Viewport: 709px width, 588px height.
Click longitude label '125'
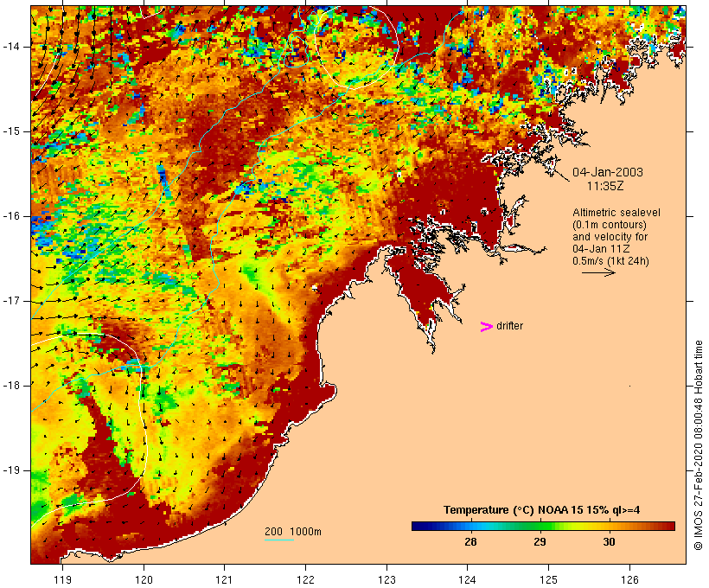549,579
